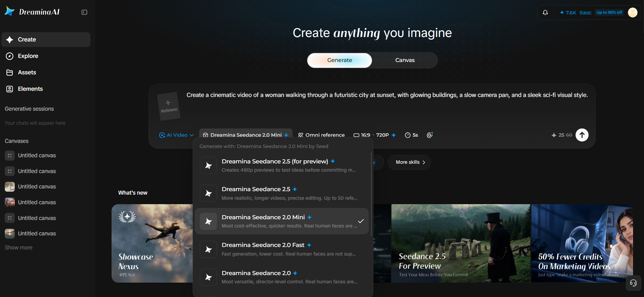Click Show more under Canvases
This screenshot has width=644, height=297.
click(x=18, y=247)
